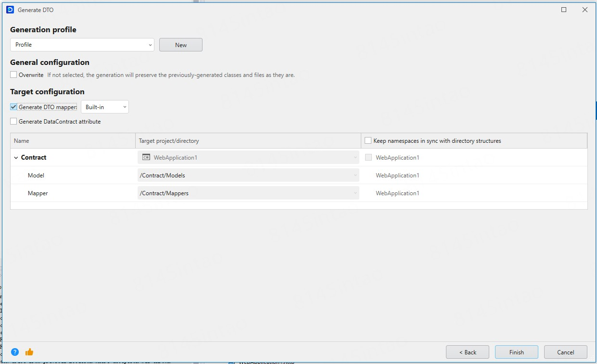Click the help question mark icon

(x=15, y=352)
